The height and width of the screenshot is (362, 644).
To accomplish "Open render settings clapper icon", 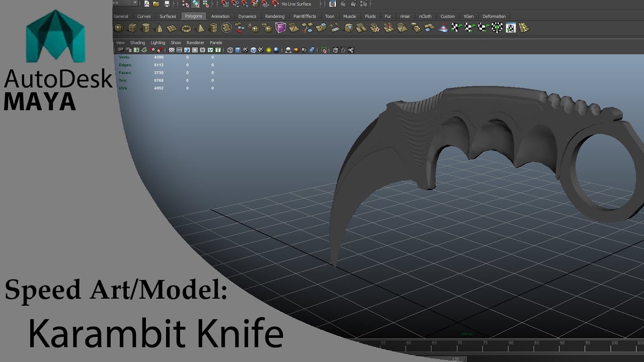I will click(364, 4).
